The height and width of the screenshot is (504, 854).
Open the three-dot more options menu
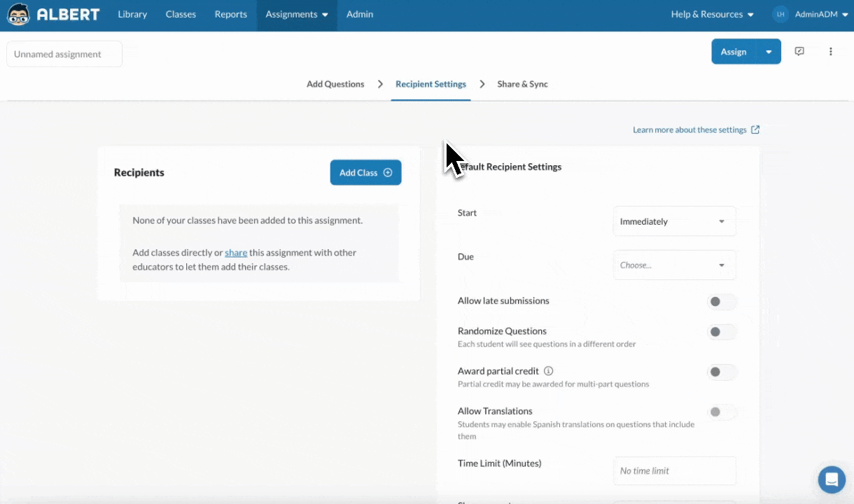(831, 52)
